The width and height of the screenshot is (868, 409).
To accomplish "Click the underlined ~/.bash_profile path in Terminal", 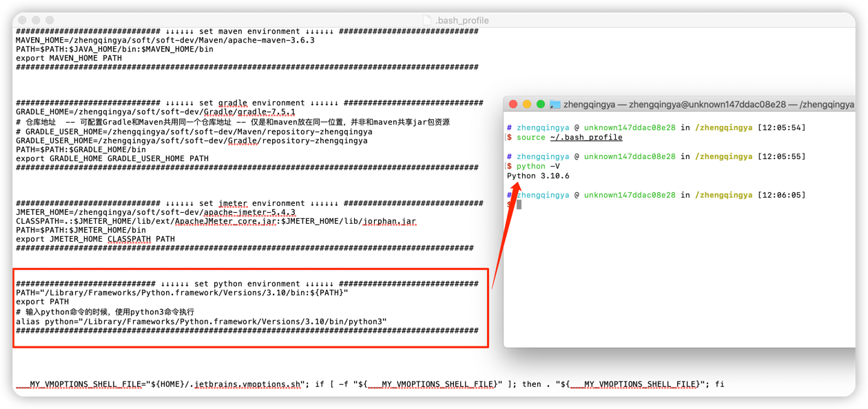I will 584,137.
